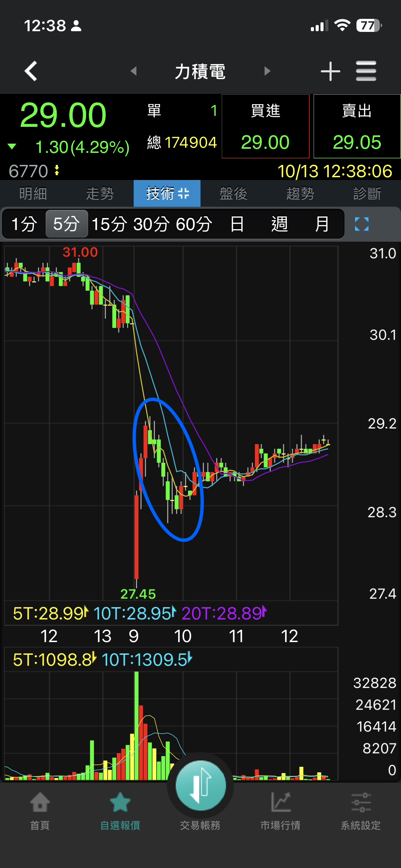The image size is (401, 868).
Task: Open 系統設定 sliders icon
Action: (x=361, y=802)
